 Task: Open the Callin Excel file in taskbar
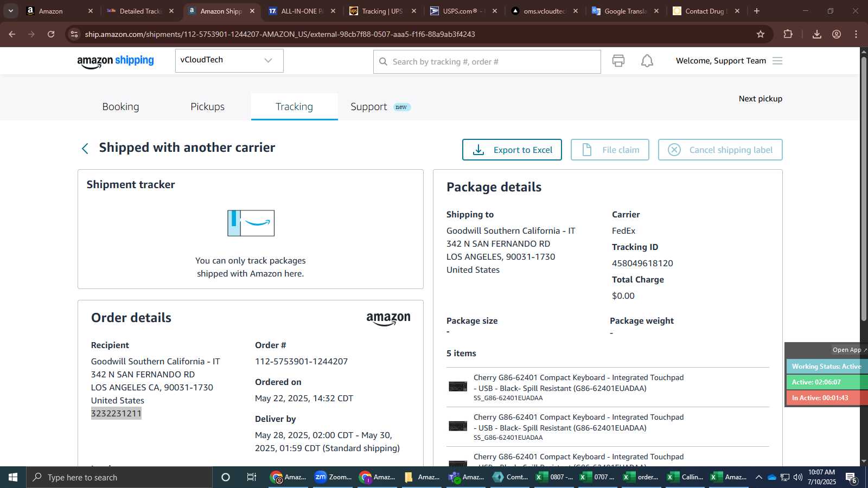(685, 477)
